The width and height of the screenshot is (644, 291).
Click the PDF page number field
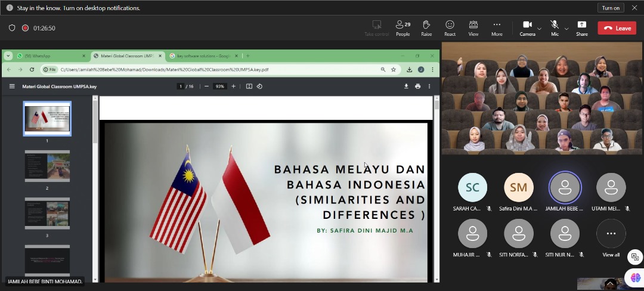[180, 86]
